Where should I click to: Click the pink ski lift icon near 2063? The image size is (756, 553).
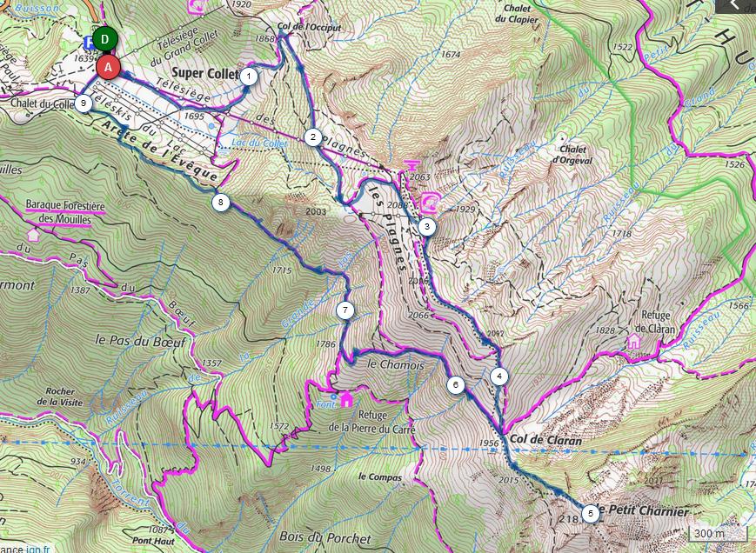coord(411,166)
